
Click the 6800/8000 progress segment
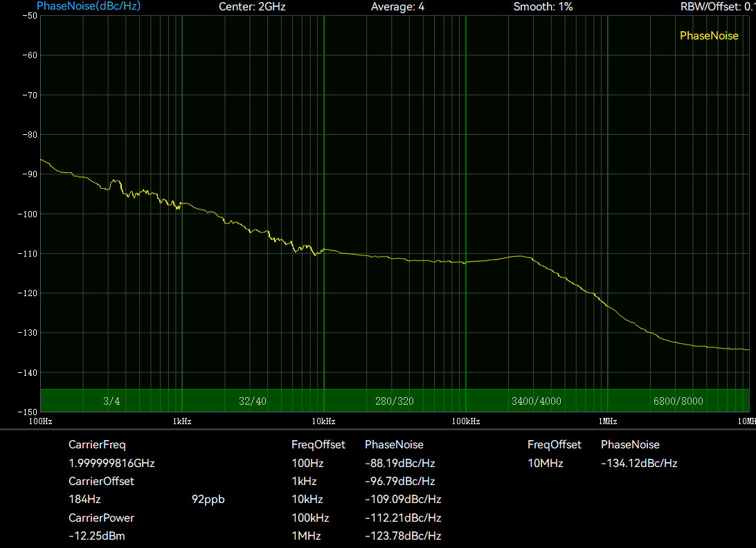pos(678,401)
